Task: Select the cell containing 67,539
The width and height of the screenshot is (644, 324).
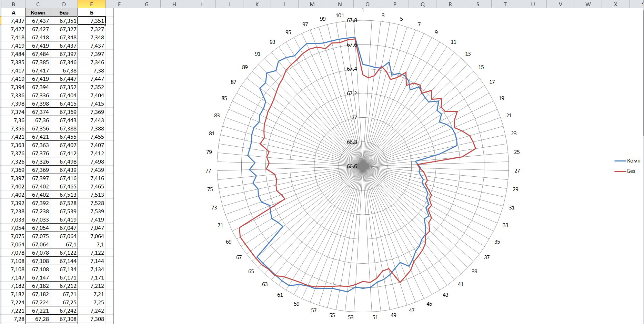Action: pyautogui.click(x=64, y=211)
